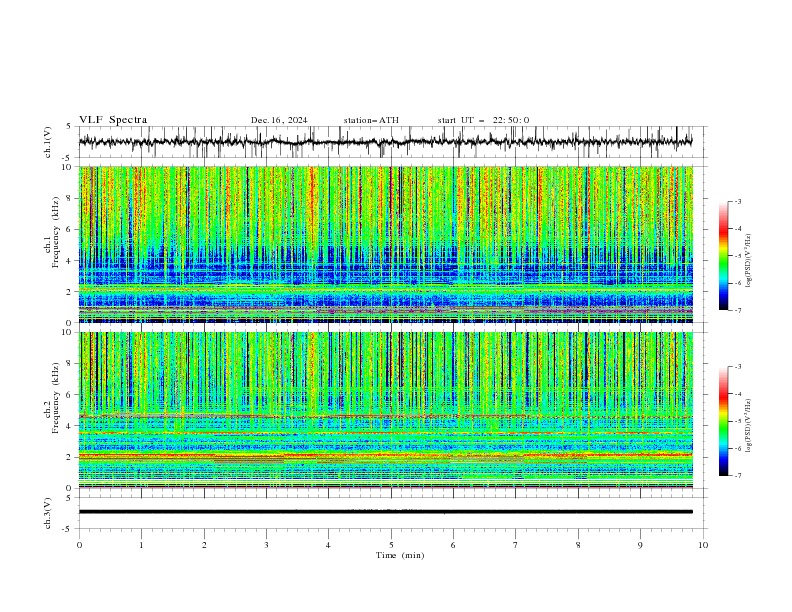Select the "start UT = 22:50:0" text
The width and height of the screenshot is (792, 612).
point(483,120)
